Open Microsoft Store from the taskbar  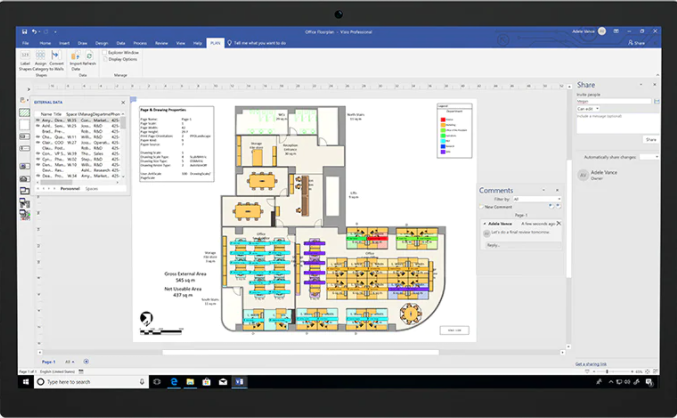point(206,382)
